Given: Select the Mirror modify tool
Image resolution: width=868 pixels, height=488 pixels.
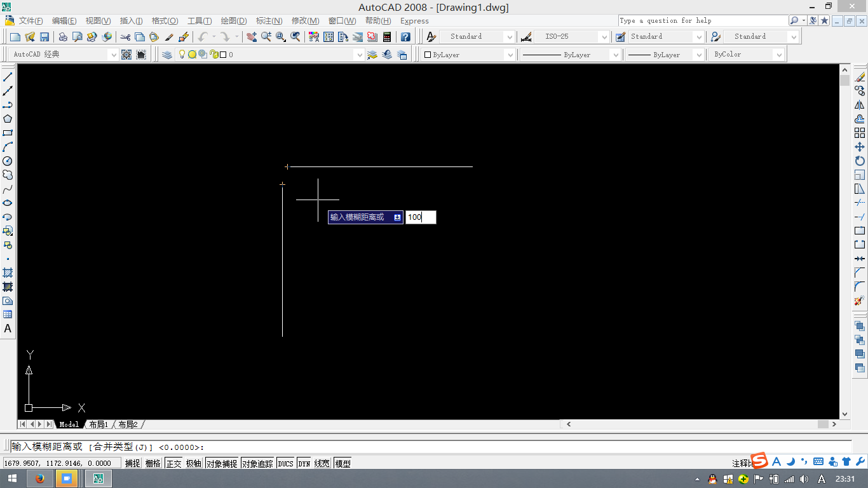Looking at the screenshot, I should click(860, 105).
